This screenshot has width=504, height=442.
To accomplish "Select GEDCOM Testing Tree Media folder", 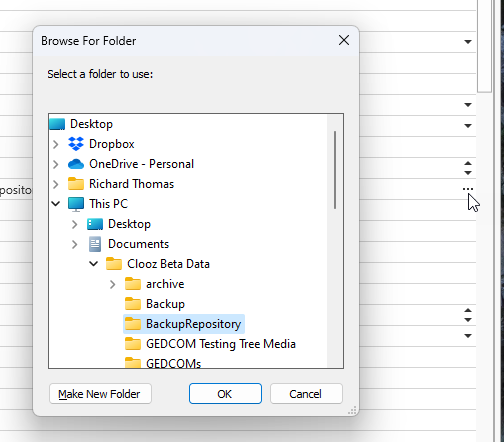I will tap(211, 344).
